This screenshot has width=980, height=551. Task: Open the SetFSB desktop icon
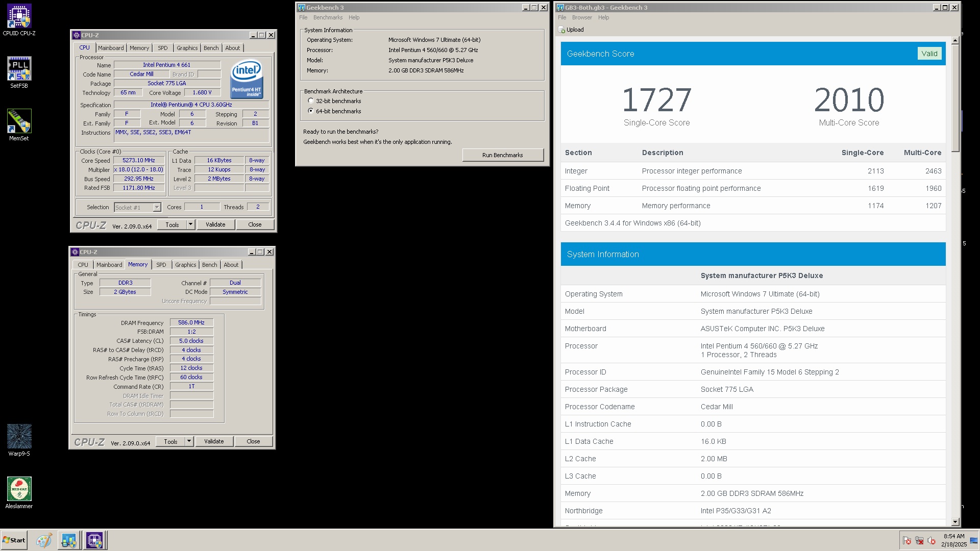[x=19, y=72]
